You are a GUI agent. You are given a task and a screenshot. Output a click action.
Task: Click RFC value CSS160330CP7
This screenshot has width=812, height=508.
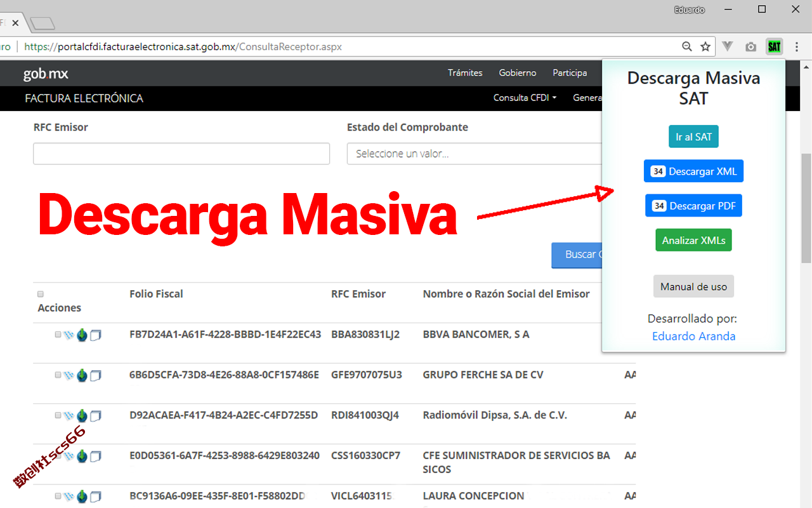pyautogui.click(x=365, y=455)
